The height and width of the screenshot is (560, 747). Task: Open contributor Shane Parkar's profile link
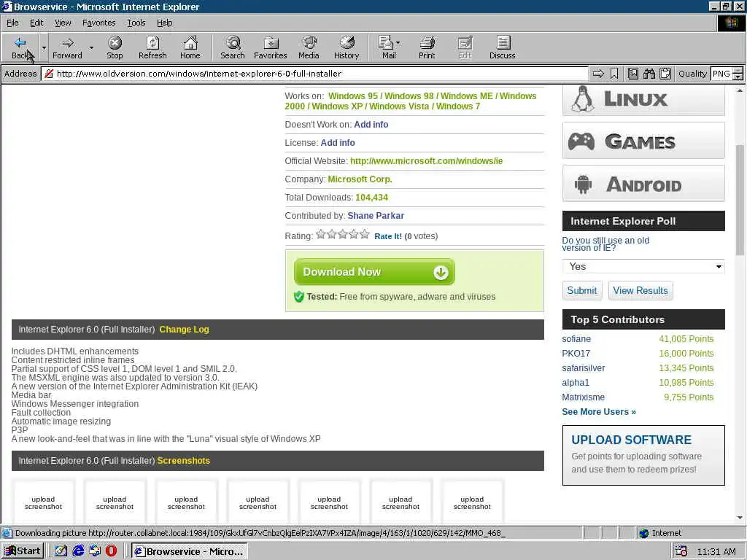(376, 216)
